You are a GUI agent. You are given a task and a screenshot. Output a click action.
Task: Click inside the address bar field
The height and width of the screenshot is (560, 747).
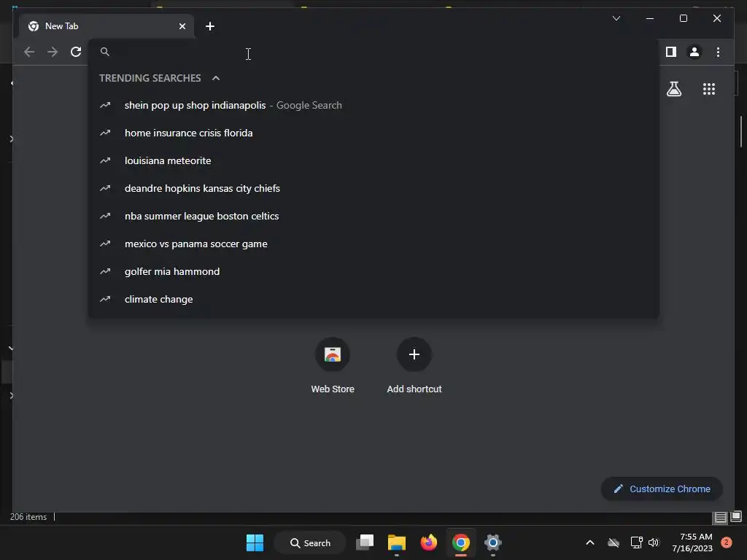click(x=373, y=52)
